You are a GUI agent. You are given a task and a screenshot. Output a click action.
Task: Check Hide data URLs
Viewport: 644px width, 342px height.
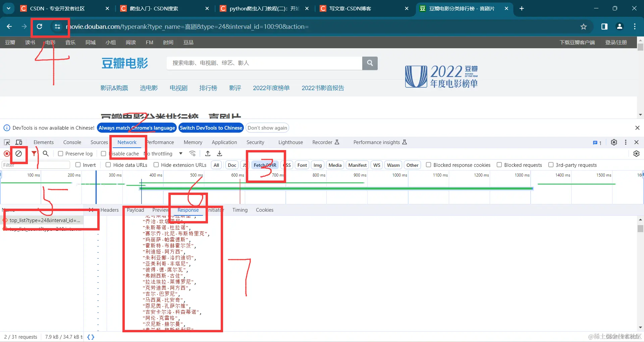(108, 165)
